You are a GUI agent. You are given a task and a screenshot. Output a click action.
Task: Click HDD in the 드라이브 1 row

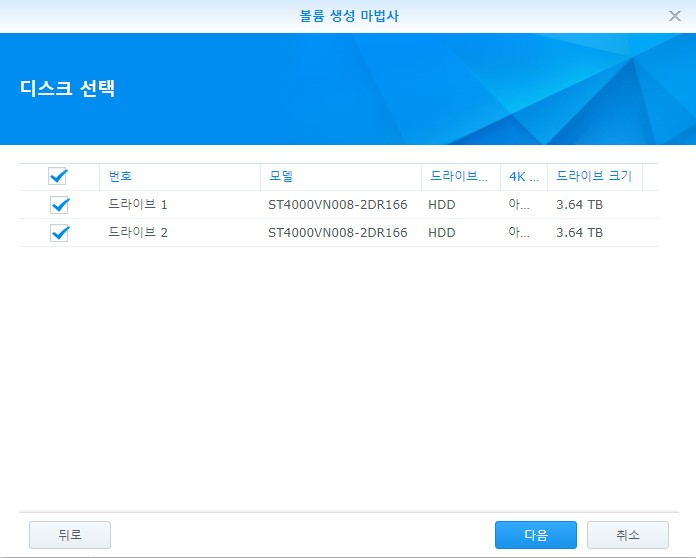point(442,205)
